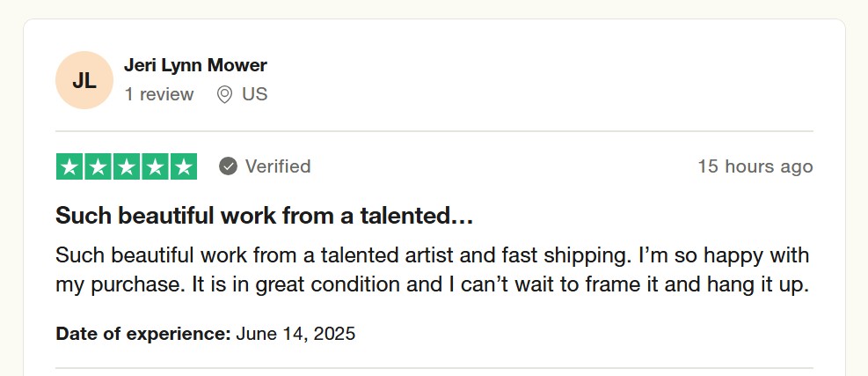Click the divider line below reviewer info
The width and height of the screenshot is (868, 376).
(x=434, y=131)
